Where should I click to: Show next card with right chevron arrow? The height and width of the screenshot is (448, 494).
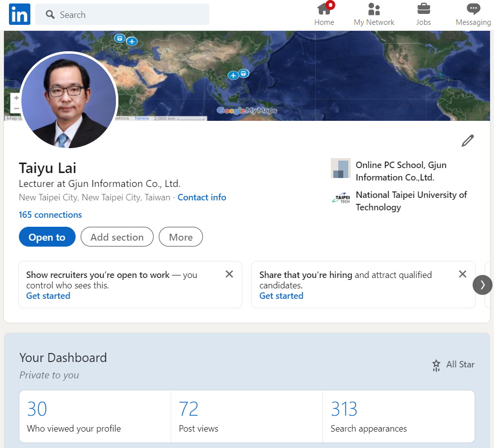[x=482, y=285]
